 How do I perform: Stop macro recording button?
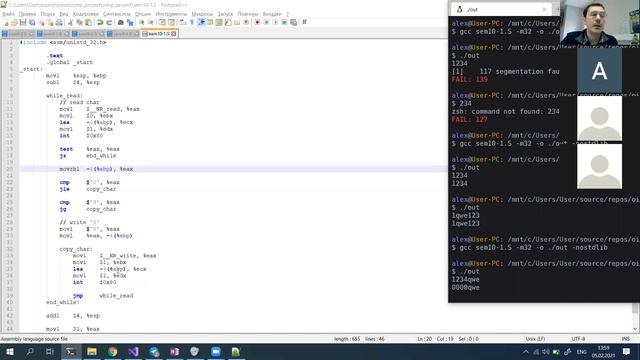(x=266, y=22)
